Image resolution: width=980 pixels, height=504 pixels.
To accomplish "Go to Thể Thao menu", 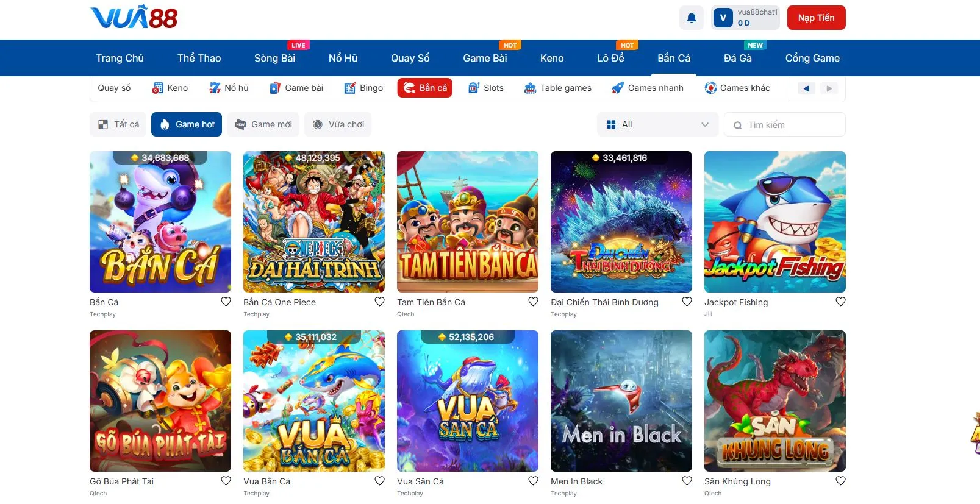I will coord(199,58).
